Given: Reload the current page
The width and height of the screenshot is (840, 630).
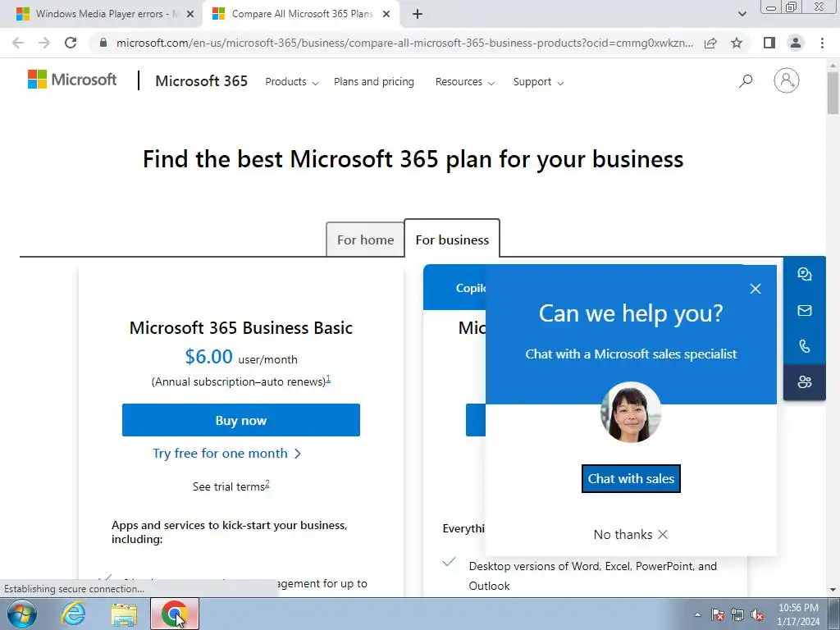Looking at the screenshot, I should click(x=71, y=43).
